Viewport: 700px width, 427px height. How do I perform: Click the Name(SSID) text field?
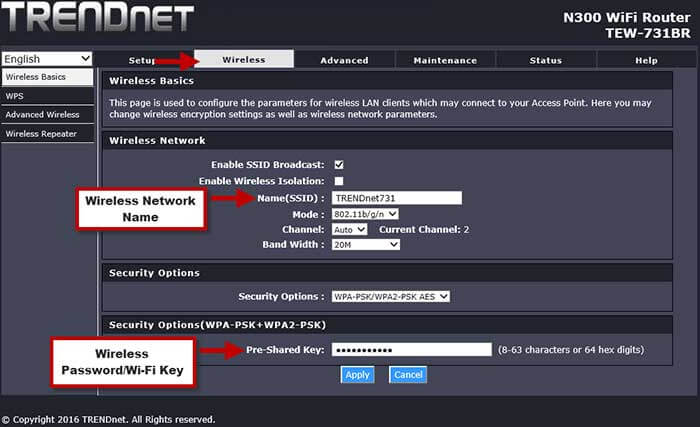click(x=397, y=198)
